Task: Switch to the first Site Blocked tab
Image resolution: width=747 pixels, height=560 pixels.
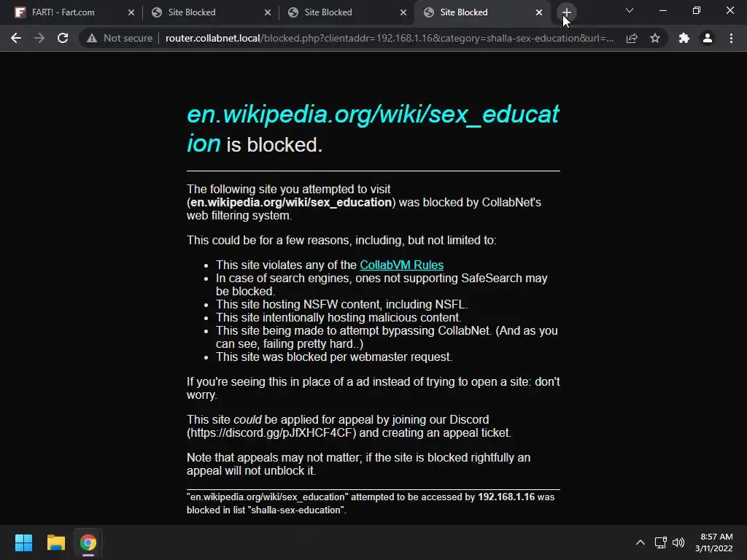Action: [x=209, y=12]
